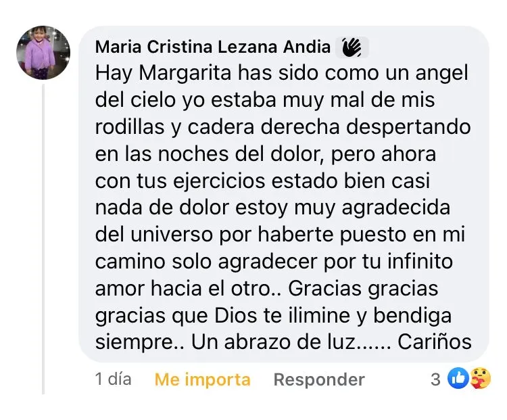The height and width of the screenshot is (420, 507).
Task: Click the word 'Cariños' ending the comment
Action: (435, 342)
